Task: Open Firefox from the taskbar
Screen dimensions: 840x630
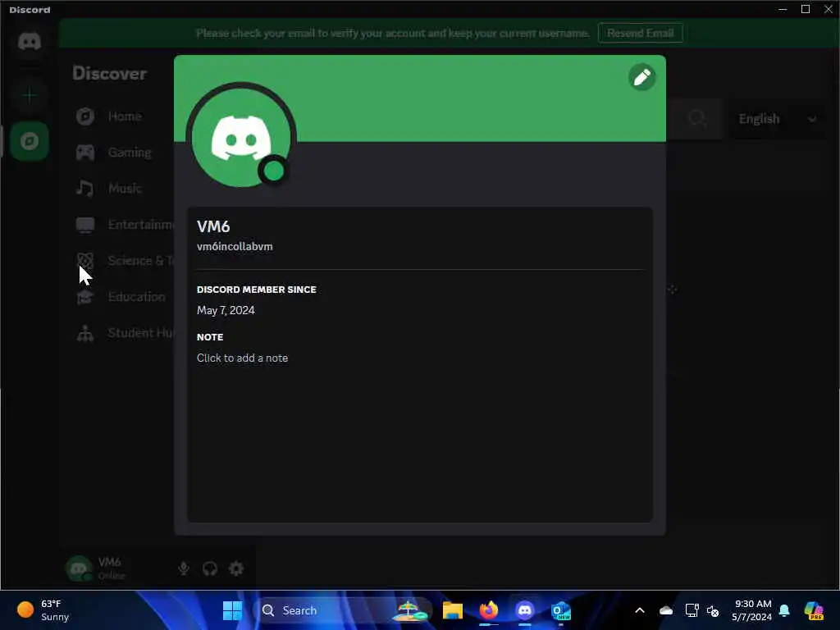Action: click(x=489, y=610)
